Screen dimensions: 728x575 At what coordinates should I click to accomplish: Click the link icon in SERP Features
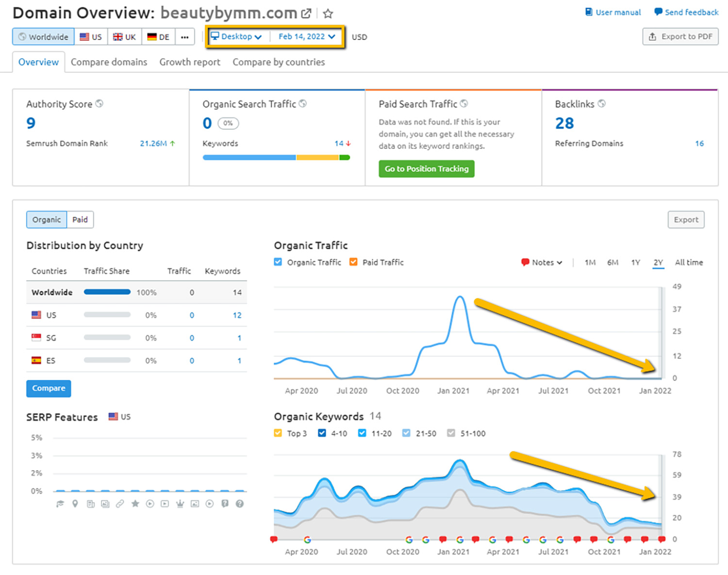click(x=120, y=504)
